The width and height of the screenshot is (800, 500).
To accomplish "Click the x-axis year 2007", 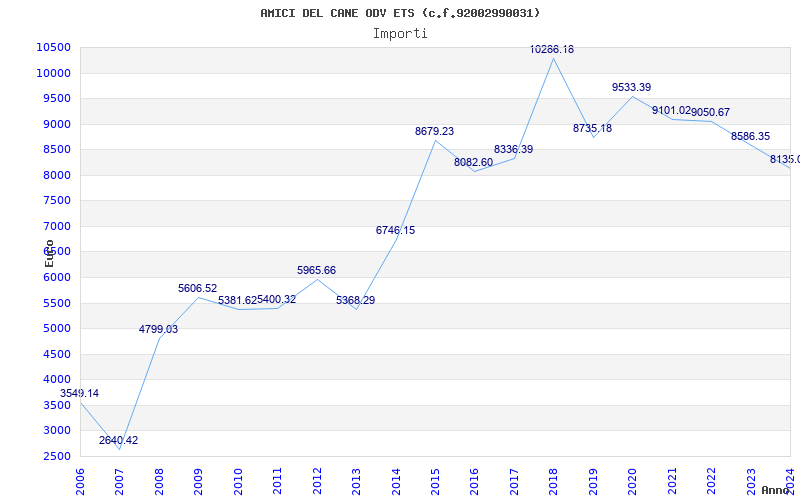I will [x=119, y=482].
